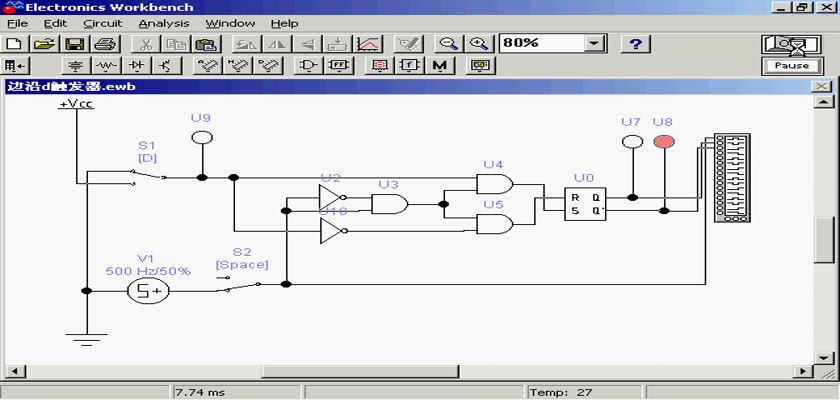The height and width of the screenshot is (400, 840).
Task: Select the U3 AND gate
Action: click(x=389, y=204)
